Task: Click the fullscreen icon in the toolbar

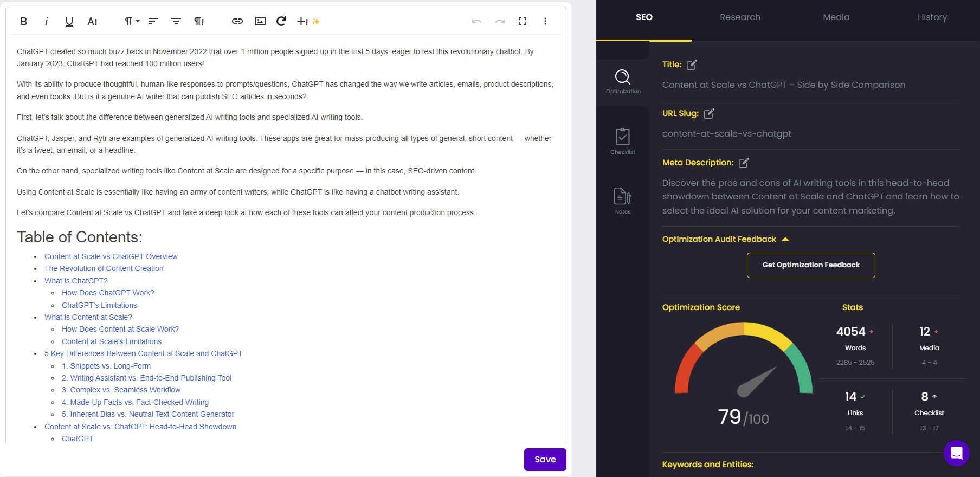Action: (523, 21)
